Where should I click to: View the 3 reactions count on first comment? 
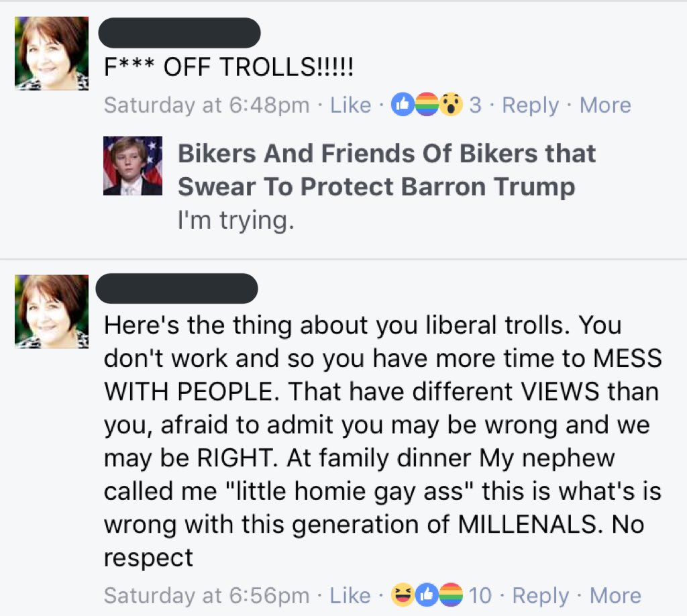(476, 105)
